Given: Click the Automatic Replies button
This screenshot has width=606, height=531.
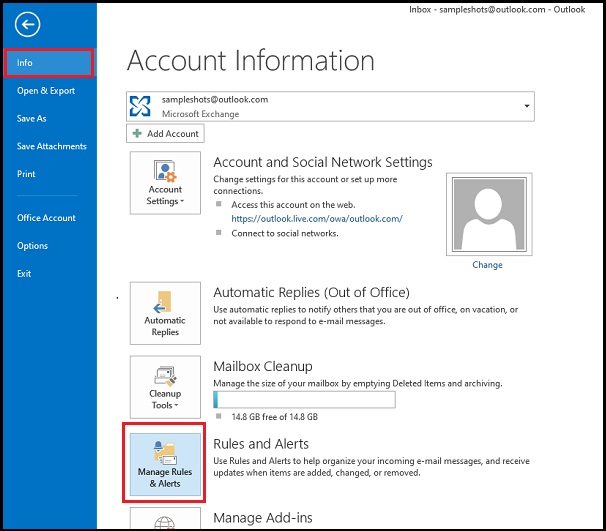Looking at the screenshot, I should [x=165, y=313].
